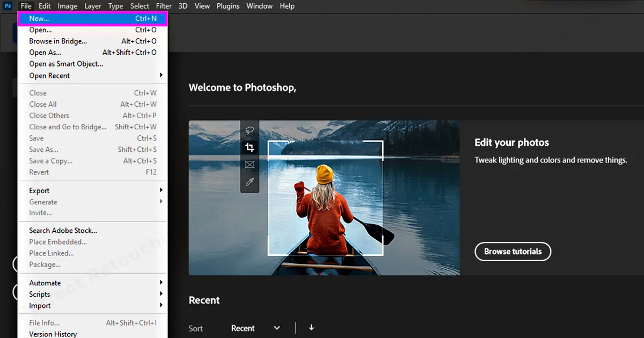Click the Browse tutorials button
The width and height of the screenshot is (644, 338).
513,252
